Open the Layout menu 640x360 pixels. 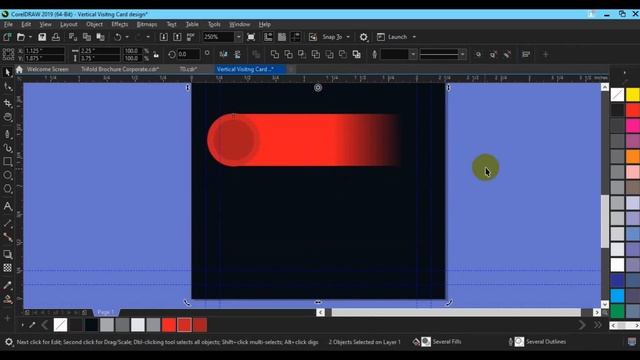(x=69, y=24)
